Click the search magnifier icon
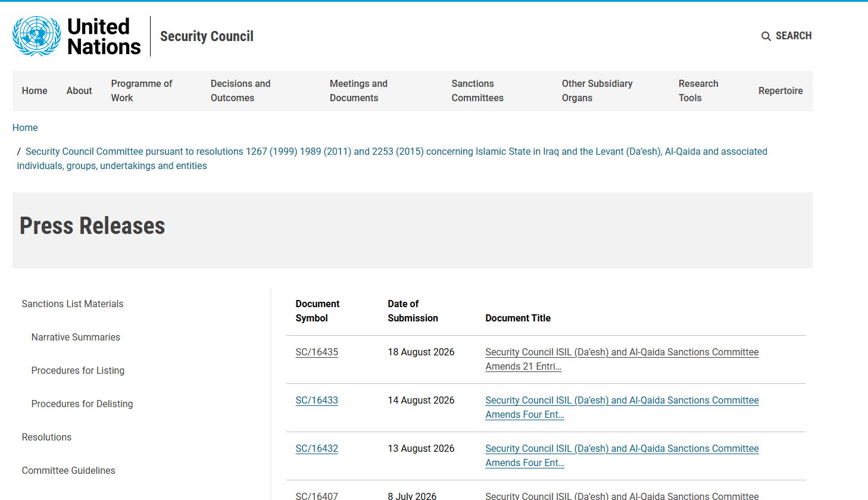Image resolution: width=868 pixels, height=500 pixels. coord(766,36)
